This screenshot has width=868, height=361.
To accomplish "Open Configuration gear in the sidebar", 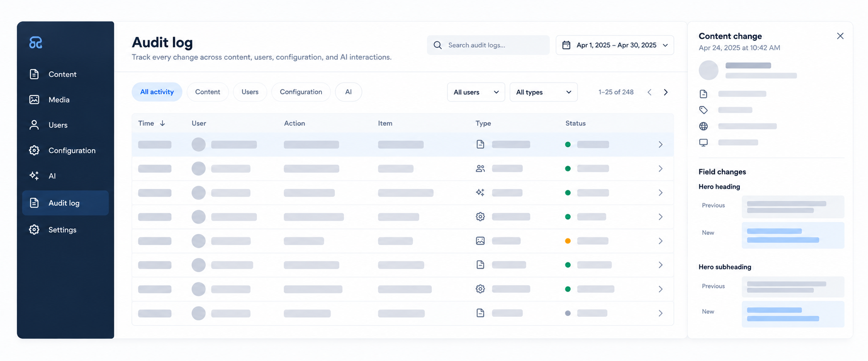I will [x=34, y=150].
